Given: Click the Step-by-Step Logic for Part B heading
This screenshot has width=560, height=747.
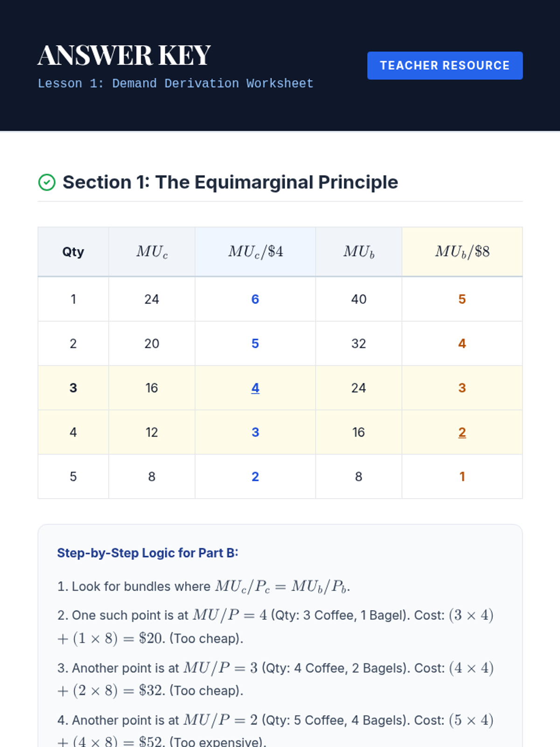Looking at the screenshot, I should tap(147, 553).
